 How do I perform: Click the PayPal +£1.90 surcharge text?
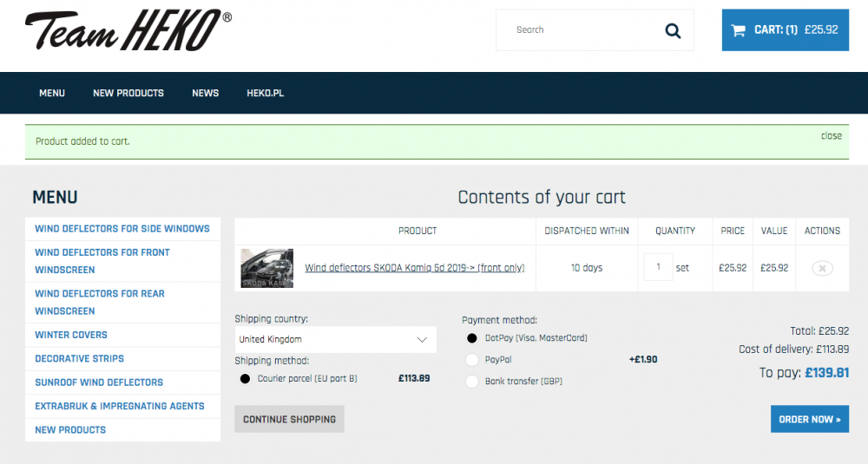(643, 359)
